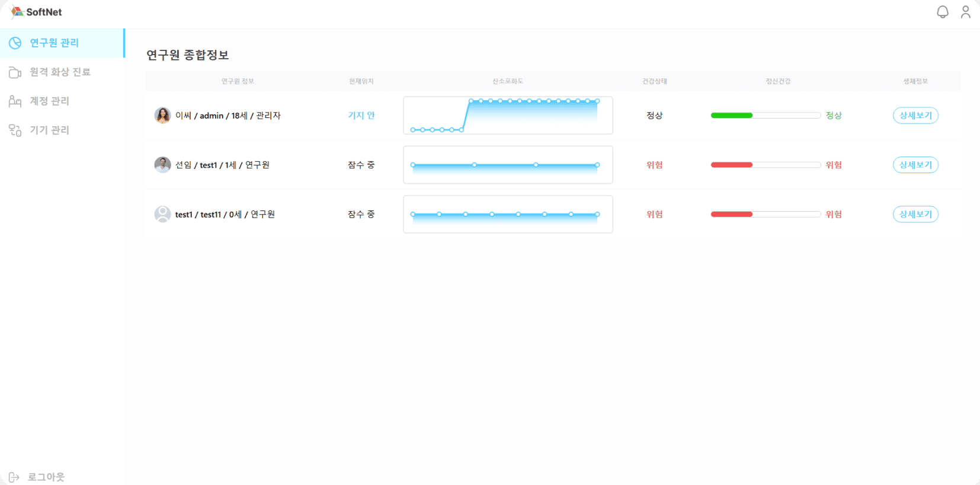980x485 pixels.
Task: Click the 원격 화상 진료 camera icon
Action: [x=15, y=72]
